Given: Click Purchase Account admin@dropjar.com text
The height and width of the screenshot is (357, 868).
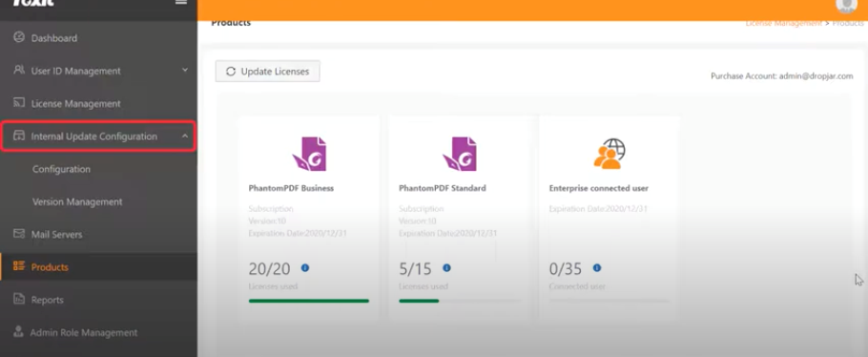Looking at the screenshot, I should point(781,76).
